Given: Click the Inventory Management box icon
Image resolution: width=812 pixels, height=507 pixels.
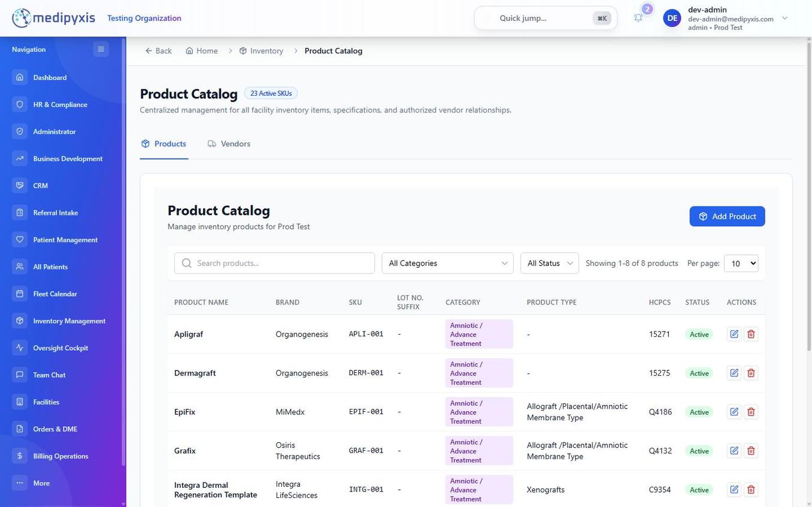Looking at the screenshot, I should click(x=20, y=321).
